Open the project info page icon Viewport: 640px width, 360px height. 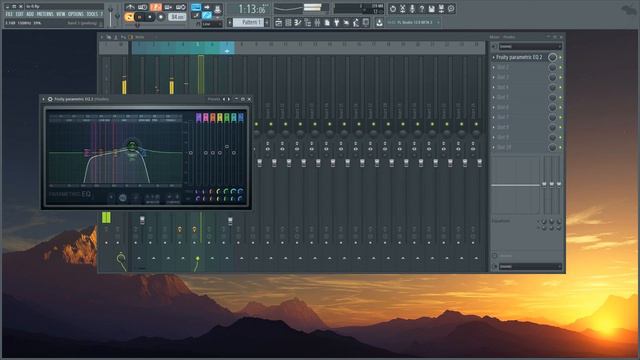[327, 23]
